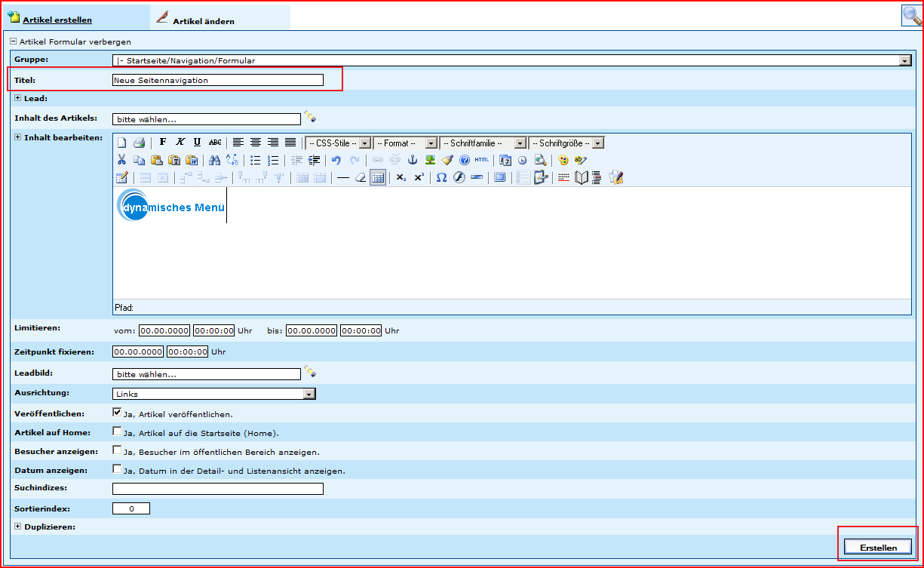Click the Bold (F) formatting icon

(x=163, y=143)
